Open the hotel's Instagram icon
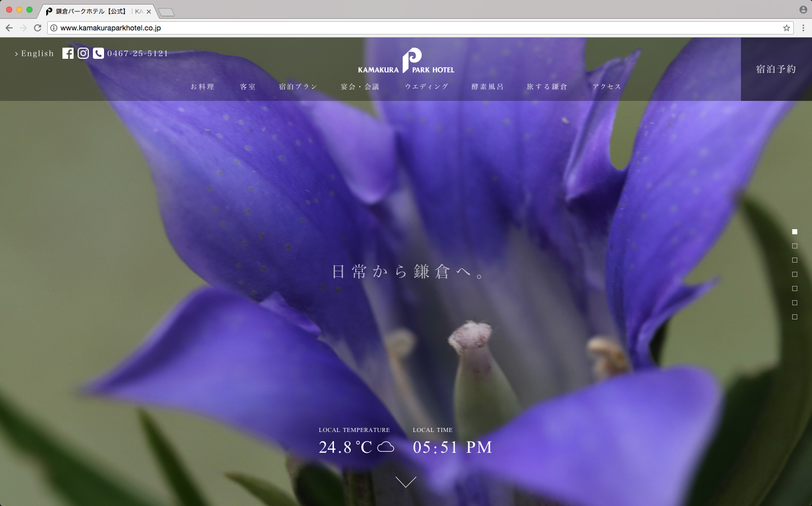Screen dimensions: 812x506 pos(83,53)
